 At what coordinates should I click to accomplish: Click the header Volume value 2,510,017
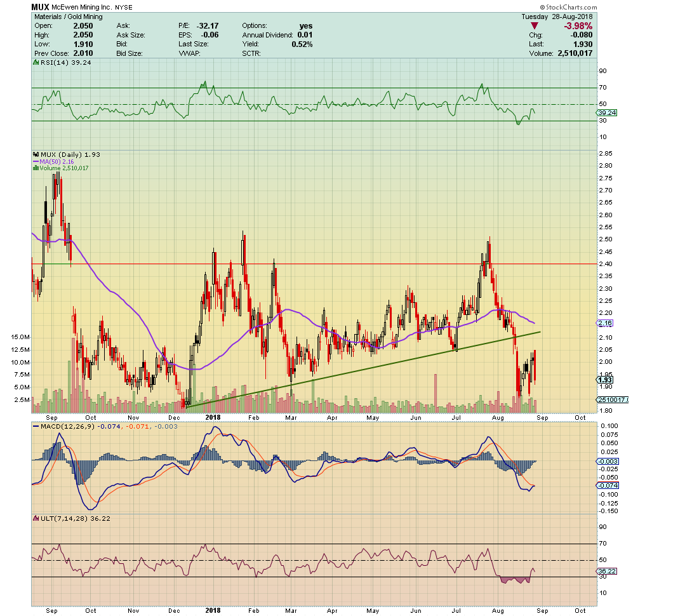point(575,53)
